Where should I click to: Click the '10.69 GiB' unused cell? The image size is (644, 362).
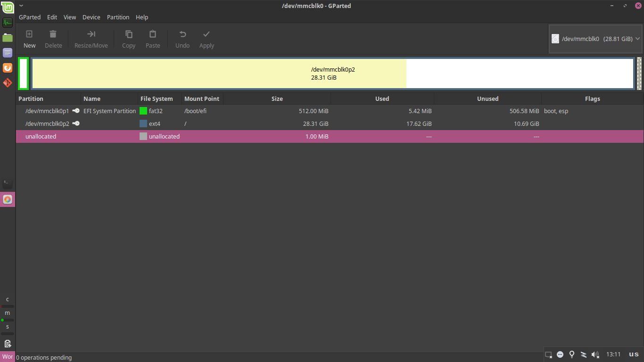527,124
